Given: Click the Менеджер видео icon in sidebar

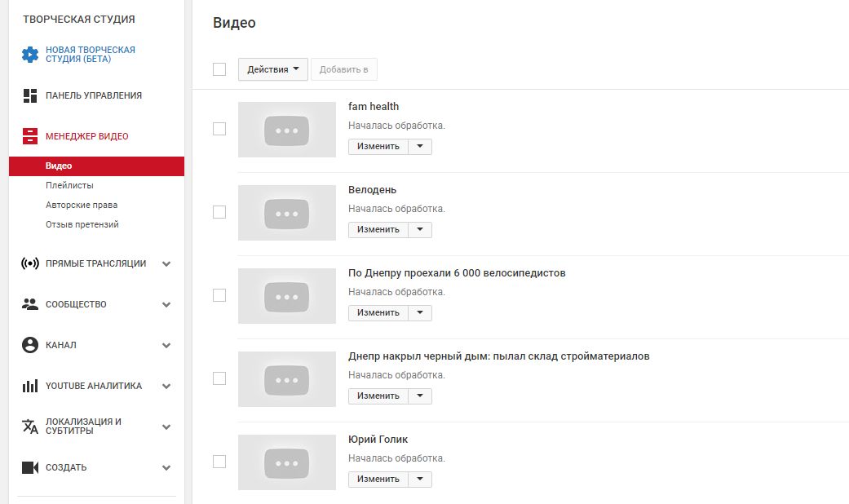Looking at the screenshot, I should pyautogui.click(x=30, y=136).
